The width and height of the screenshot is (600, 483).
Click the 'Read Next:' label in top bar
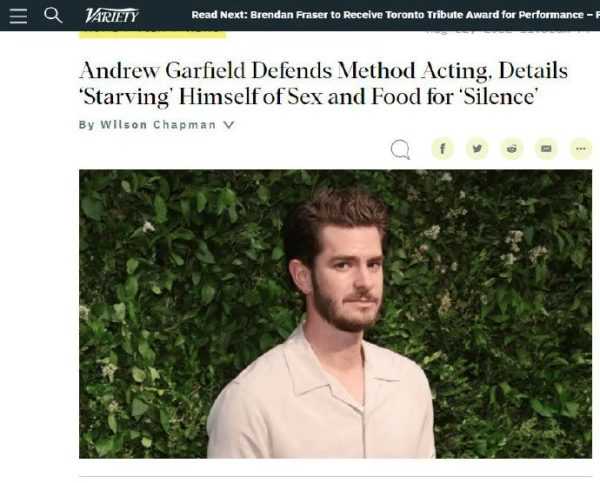220,15
